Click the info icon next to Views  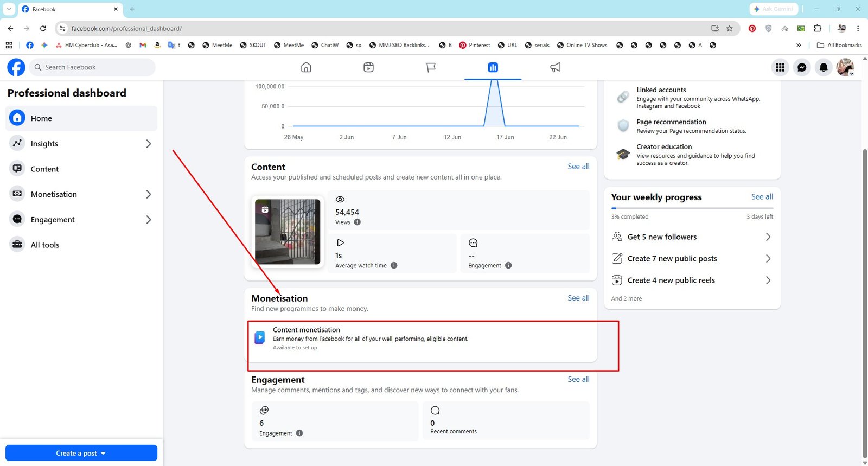click(x=358, y=222)
